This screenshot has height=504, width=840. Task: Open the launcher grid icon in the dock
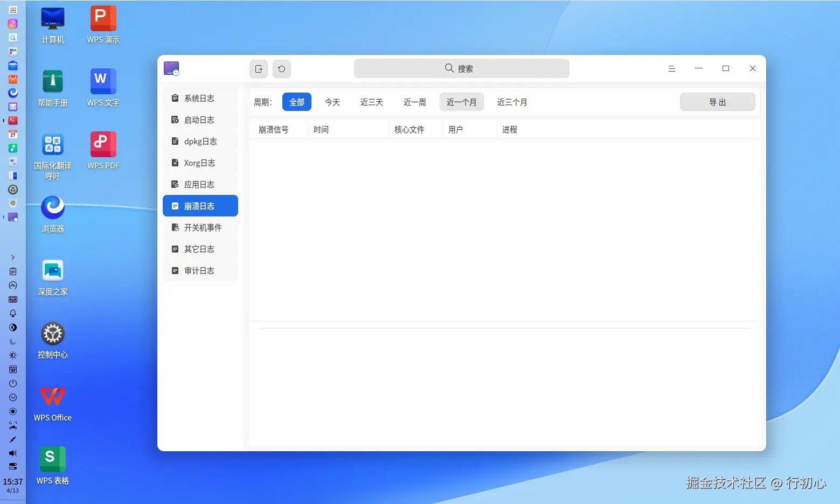click(13, 10)
